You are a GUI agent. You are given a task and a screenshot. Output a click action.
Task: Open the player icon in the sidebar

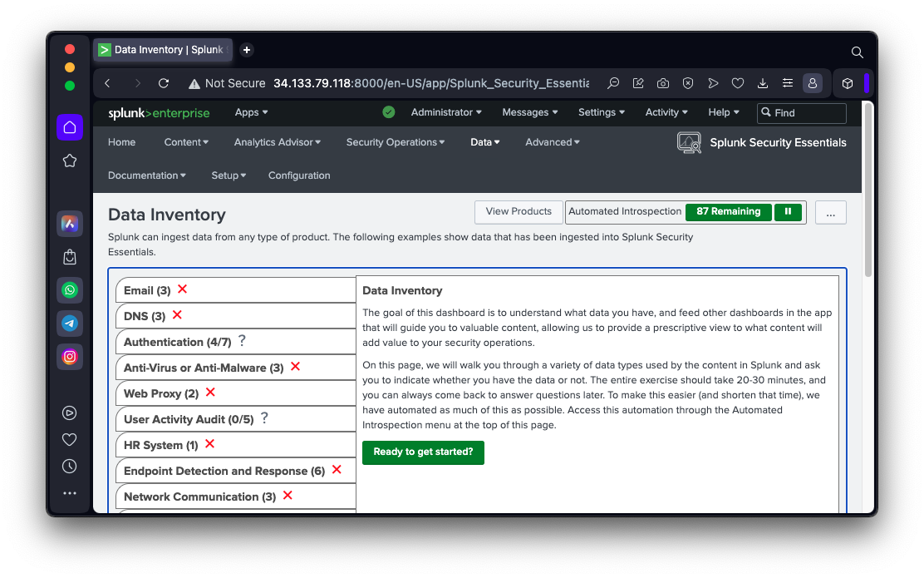point(70,413)
